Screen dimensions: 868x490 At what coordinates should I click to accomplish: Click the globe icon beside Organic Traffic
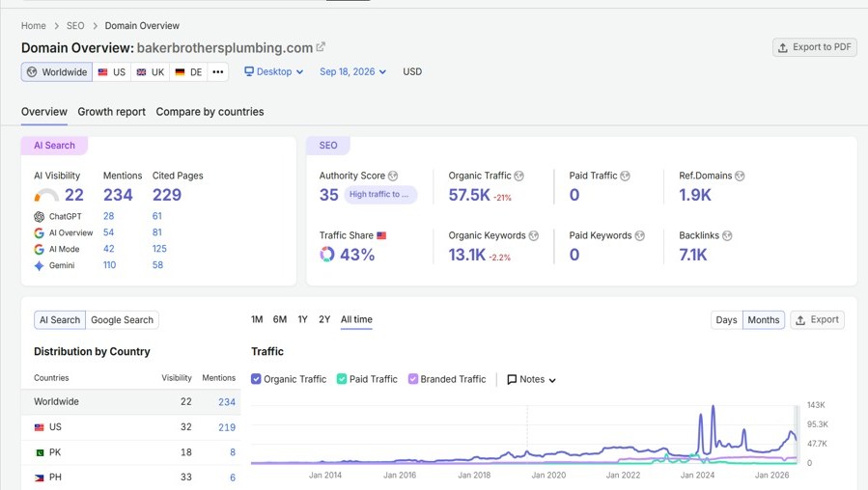pos(518,176)
